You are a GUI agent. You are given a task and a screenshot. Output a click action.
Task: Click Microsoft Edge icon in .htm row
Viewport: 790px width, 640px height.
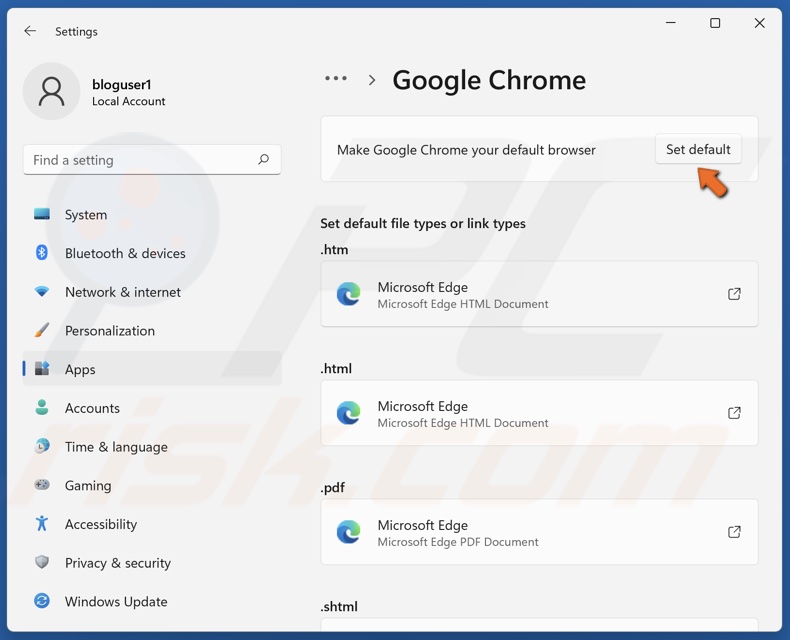pos(348,294)
